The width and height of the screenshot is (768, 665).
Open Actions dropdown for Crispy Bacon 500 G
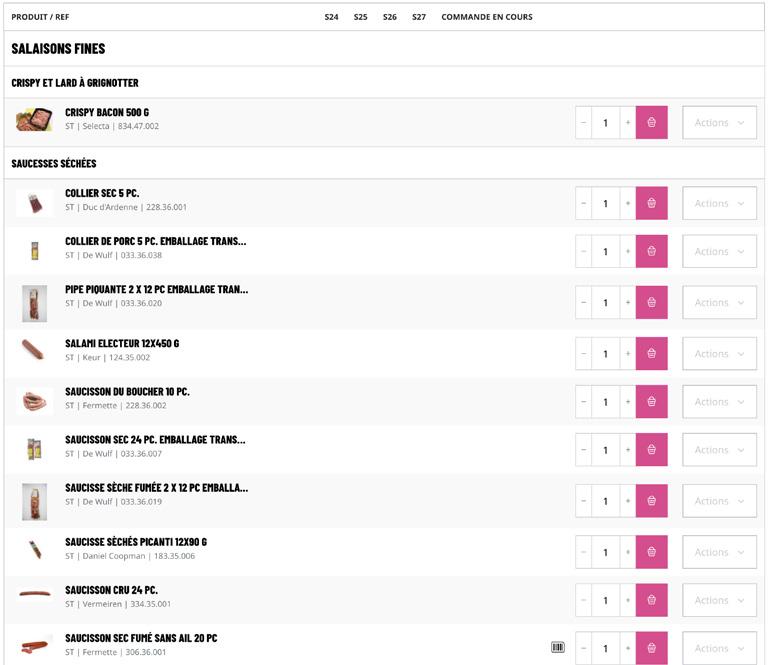coord(719,123)
